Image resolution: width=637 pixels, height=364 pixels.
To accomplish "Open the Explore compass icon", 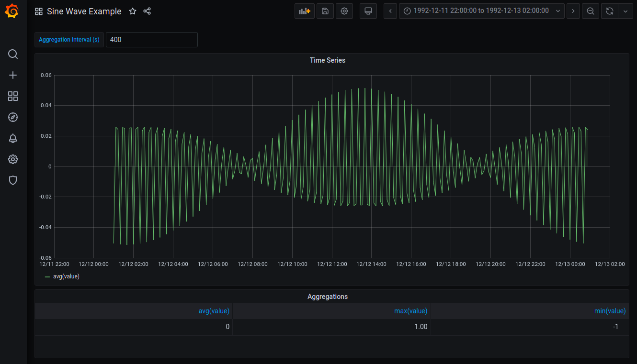I will click(x=13, y=117).
